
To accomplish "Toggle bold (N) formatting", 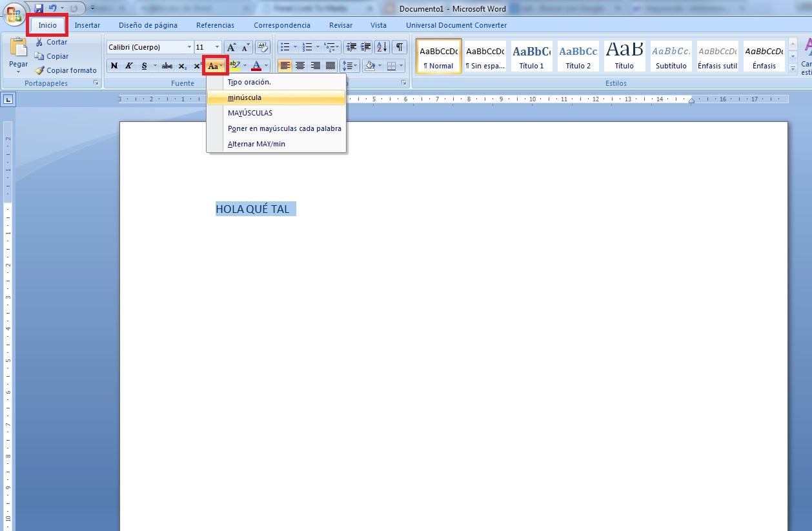I will point(114,66).
